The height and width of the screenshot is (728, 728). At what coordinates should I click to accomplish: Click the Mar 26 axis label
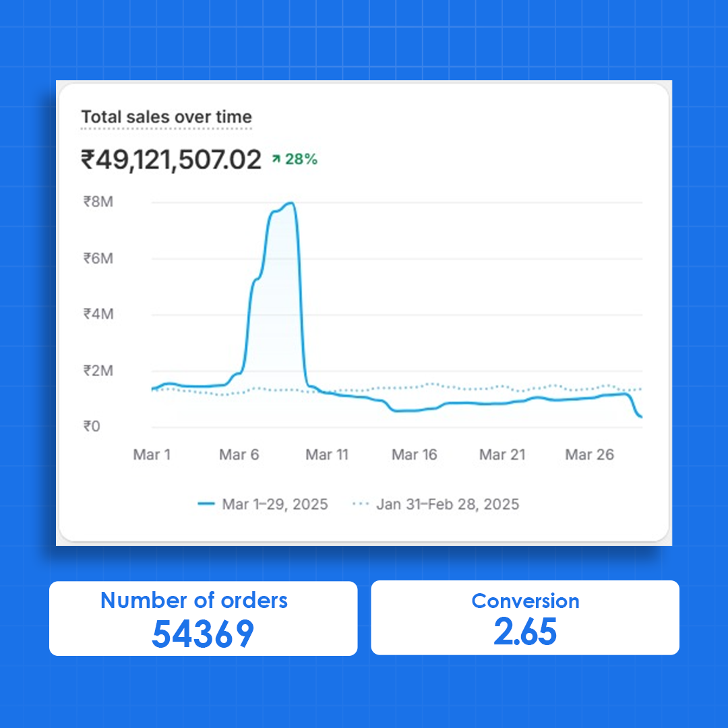[x=590, y=455]
